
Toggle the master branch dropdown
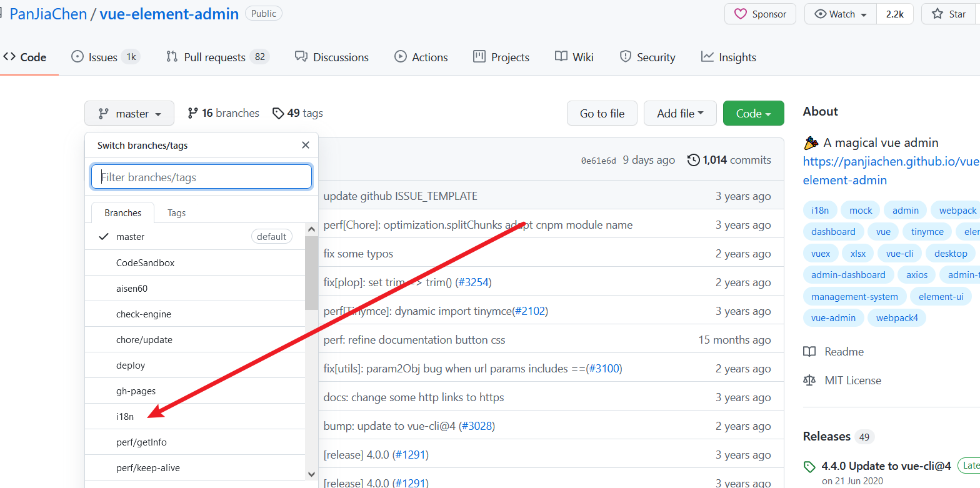click(129, 113)
